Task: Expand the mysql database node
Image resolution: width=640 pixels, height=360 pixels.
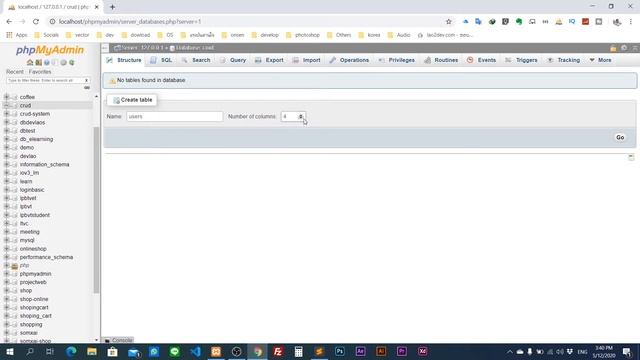Action: [x=6, y=240]
